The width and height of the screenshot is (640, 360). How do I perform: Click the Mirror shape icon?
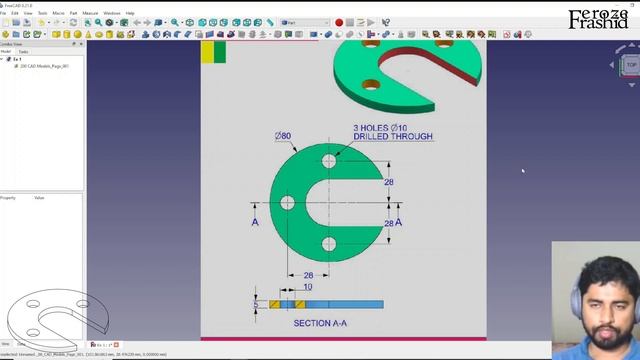pos(167,35)
